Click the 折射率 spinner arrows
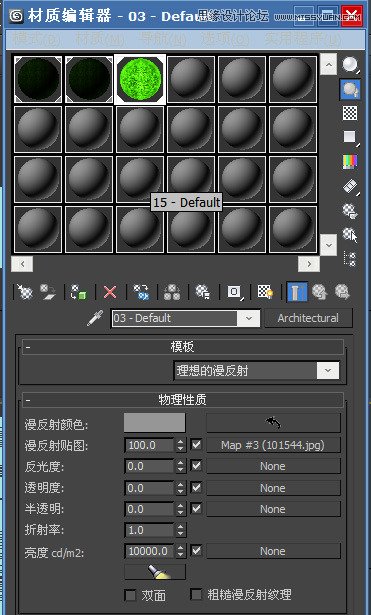Screen dimensions: 371x615 [x=180, y=530]
